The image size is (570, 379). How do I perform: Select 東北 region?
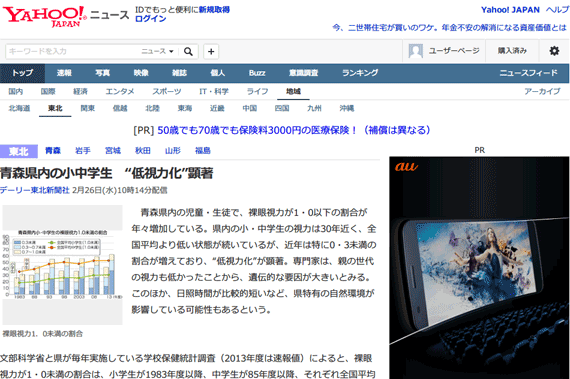coord(55,108)
